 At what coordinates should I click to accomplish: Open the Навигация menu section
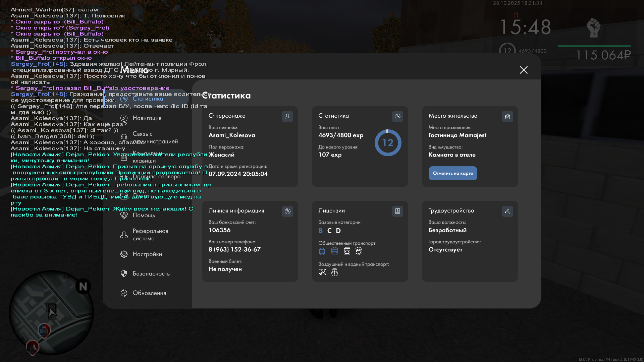[147, 118]
